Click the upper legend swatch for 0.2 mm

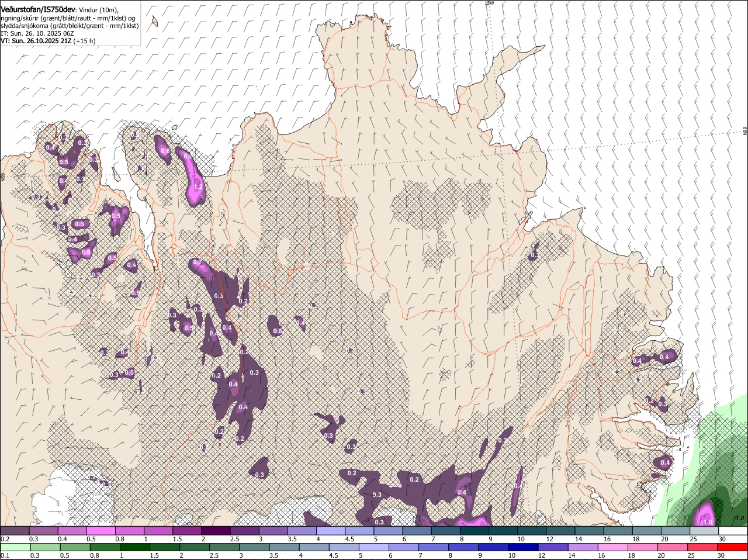pos(15,530)
